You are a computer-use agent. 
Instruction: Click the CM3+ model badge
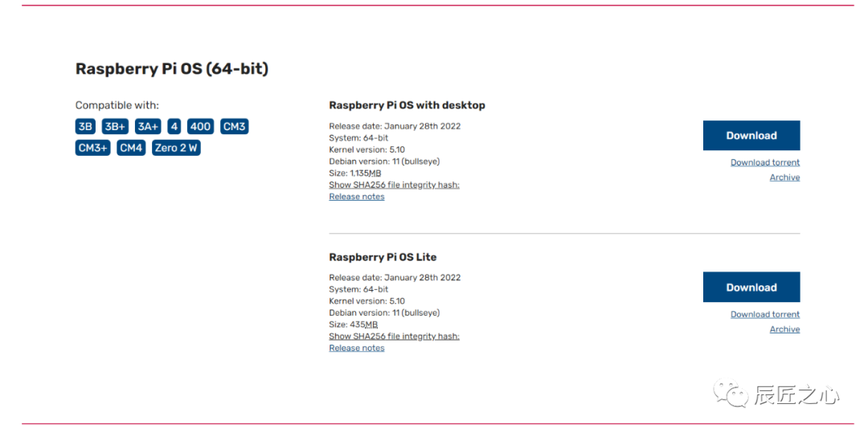pos(92,148)
